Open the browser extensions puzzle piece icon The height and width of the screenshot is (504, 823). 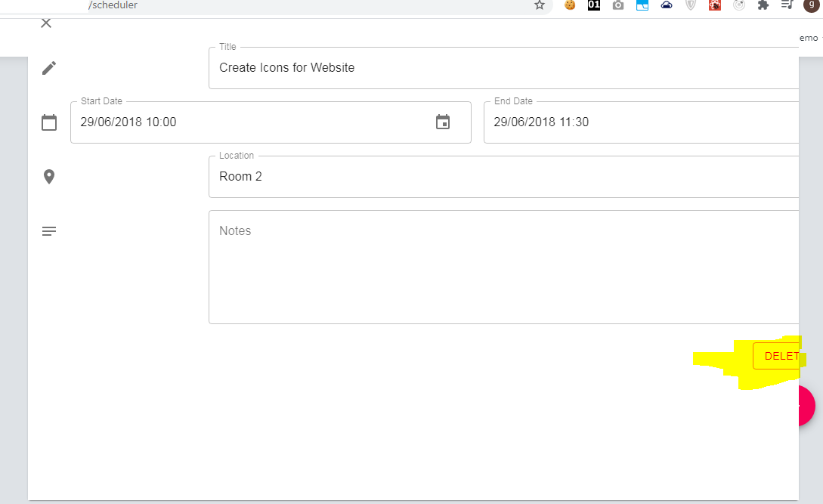point(763,5)
